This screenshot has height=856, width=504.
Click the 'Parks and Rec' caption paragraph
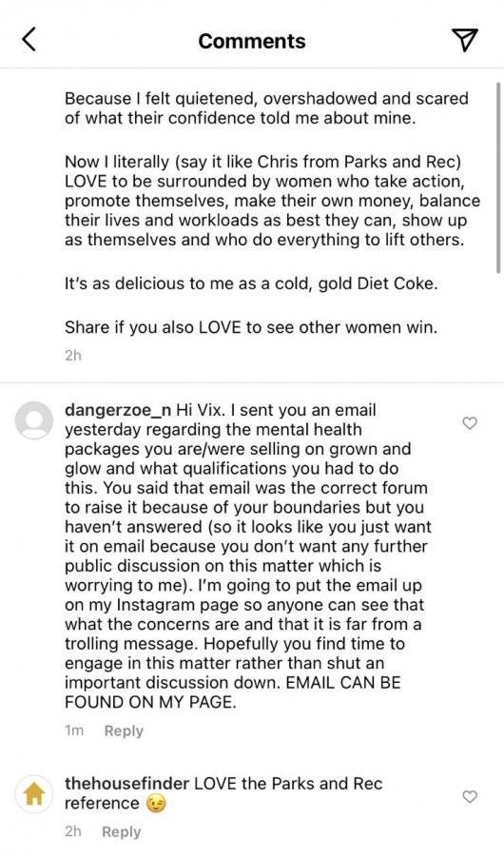pos(273,201)
